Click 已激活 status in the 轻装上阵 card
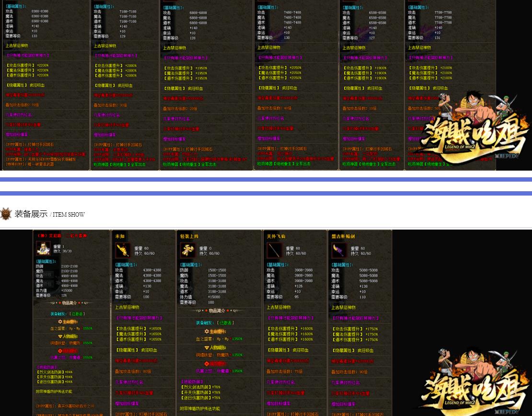The image size is (532, 416). 226,323
